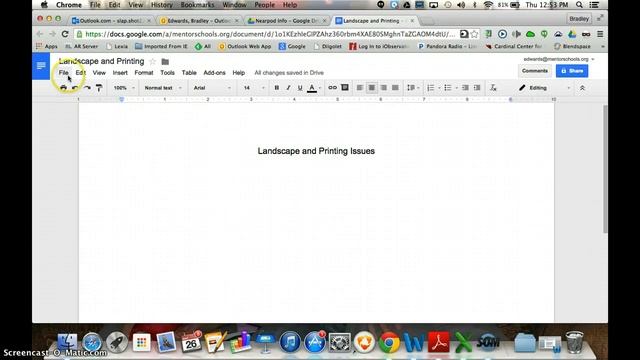Select Right align

(x=383, y=88)
